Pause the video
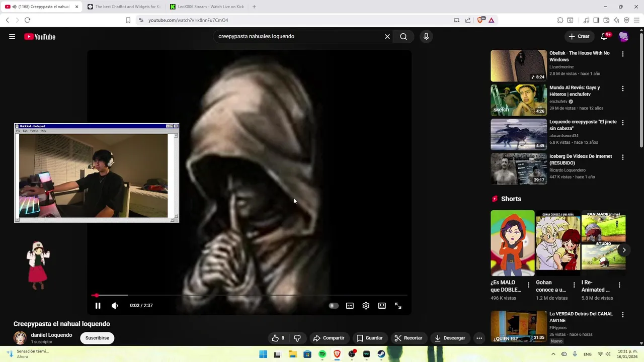The image size is (644, 362). click(98, 306)
